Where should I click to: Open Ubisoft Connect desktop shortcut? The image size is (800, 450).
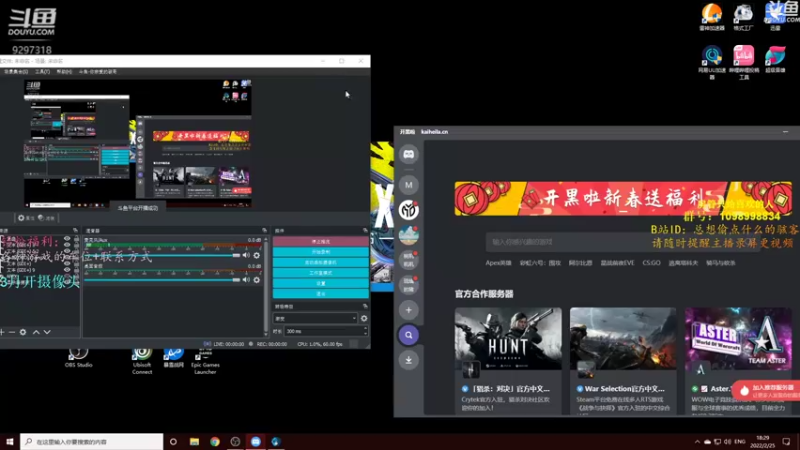142,361
